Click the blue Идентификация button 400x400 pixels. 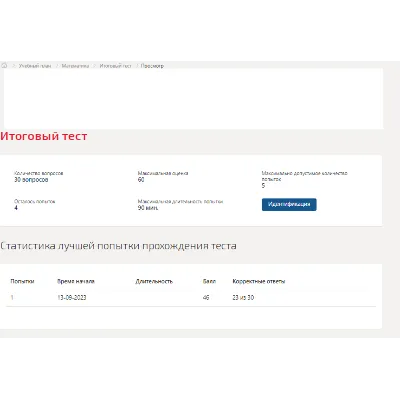[x=289, y=204]
